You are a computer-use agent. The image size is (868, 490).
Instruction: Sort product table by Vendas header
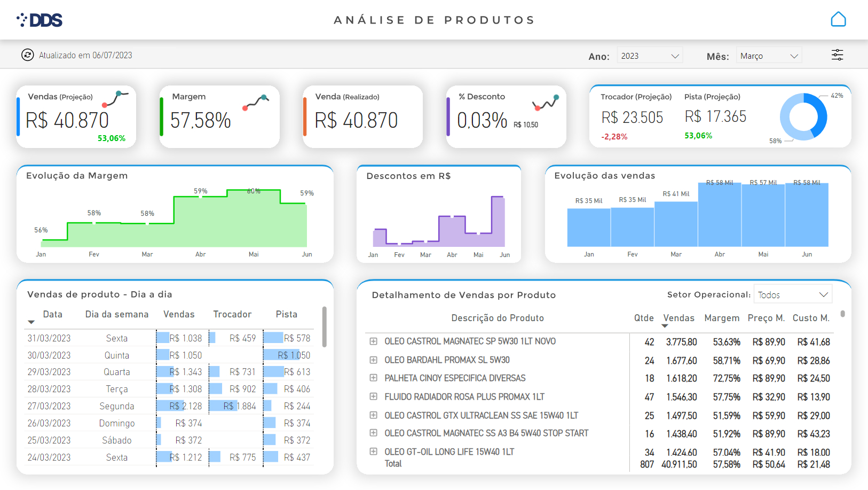[679, 318]
